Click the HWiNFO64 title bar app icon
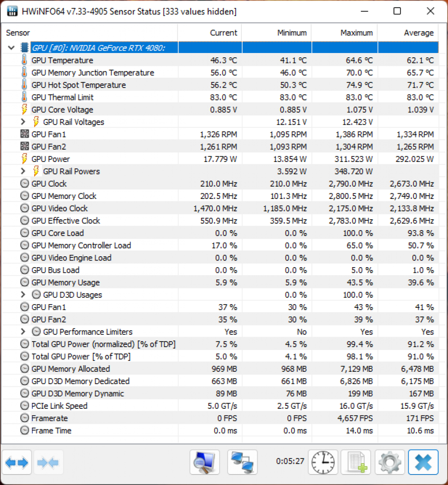Screen dimensions: 448x485 (x=12, y=11)
